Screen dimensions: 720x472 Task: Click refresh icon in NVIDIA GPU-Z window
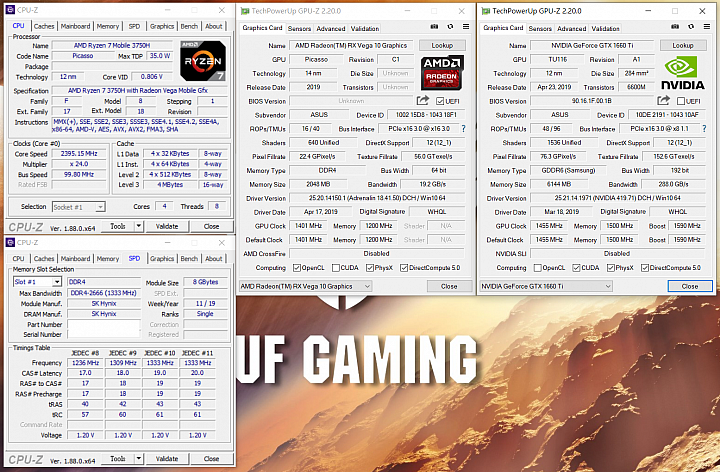click(691, 27)
